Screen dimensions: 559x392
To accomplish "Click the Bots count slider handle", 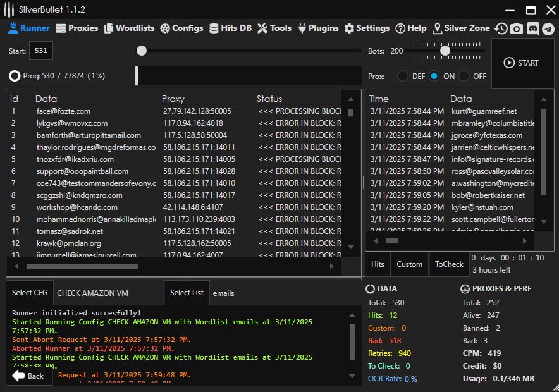I will (x=445, y=51).
